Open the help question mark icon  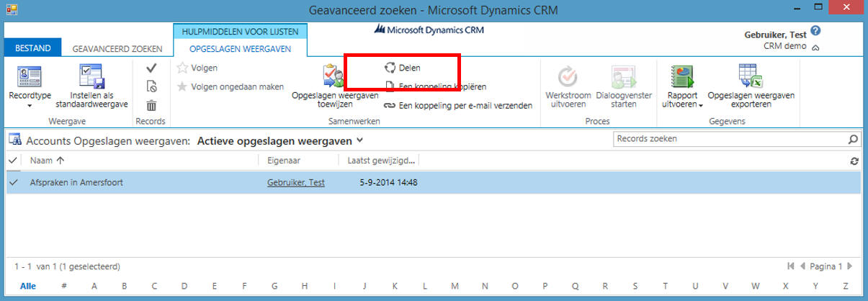tap(815, 31)
